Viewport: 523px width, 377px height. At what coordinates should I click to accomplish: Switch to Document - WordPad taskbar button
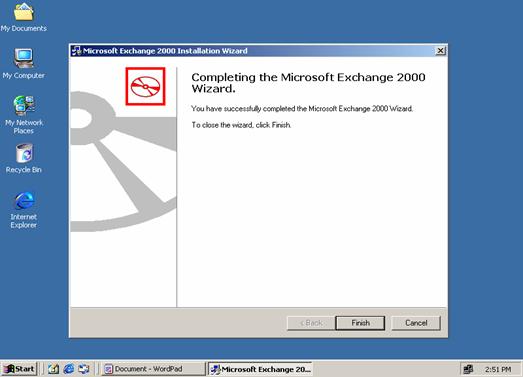pos(153,369)
